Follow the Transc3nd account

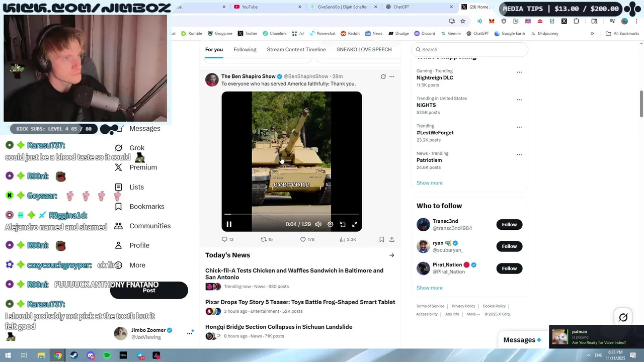(509, 224)
